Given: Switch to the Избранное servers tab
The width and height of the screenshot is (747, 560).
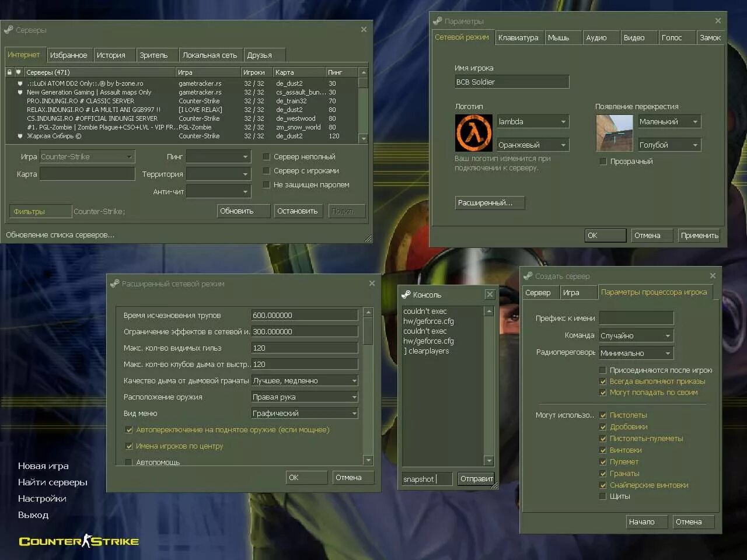Looking at the screenshot, I should [x=69, y=55].
